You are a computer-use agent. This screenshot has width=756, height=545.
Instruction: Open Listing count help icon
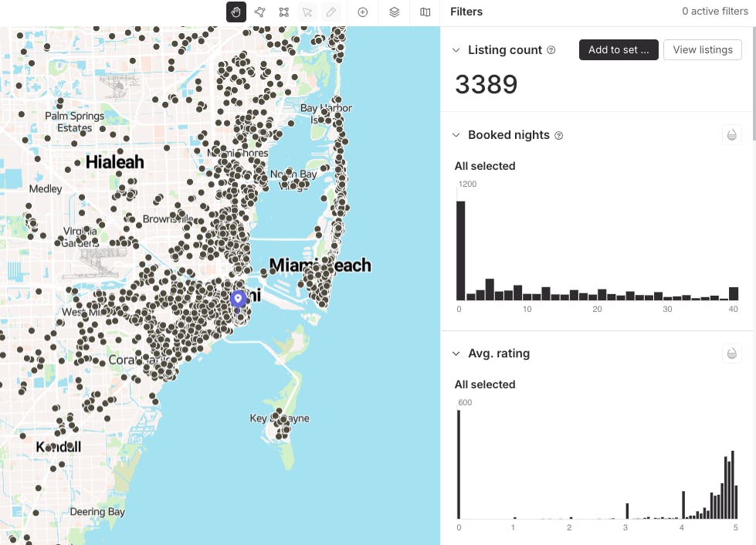point(551,50)
